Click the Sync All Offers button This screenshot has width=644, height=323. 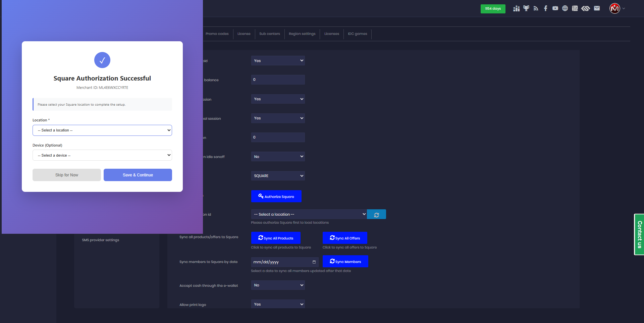coord(345,238)
